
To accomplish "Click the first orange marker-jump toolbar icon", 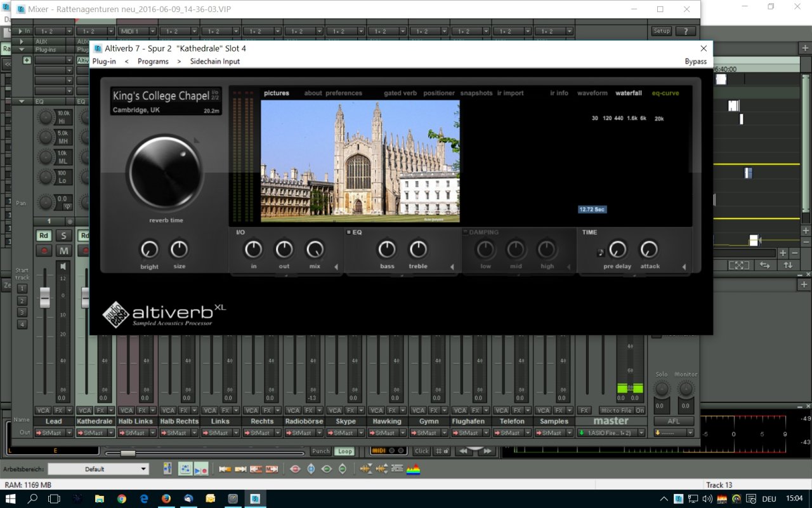I will click(x=225, y=469).
